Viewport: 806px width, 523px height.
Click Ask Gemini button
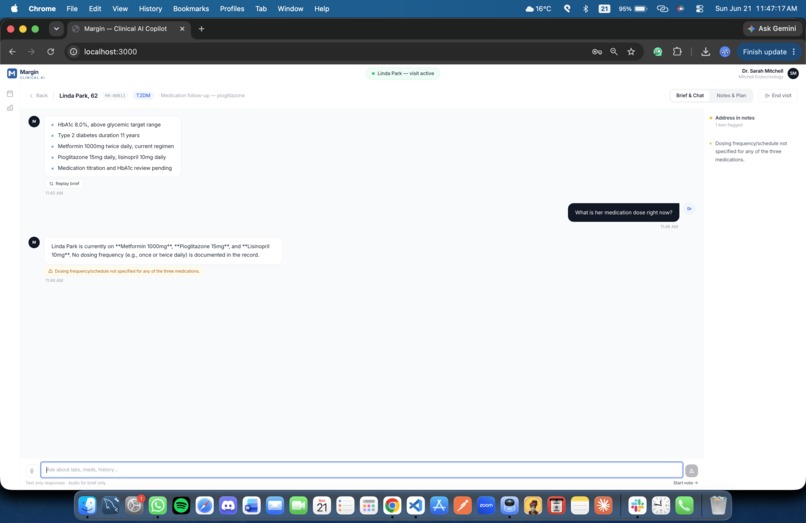(x=772, y=29)
